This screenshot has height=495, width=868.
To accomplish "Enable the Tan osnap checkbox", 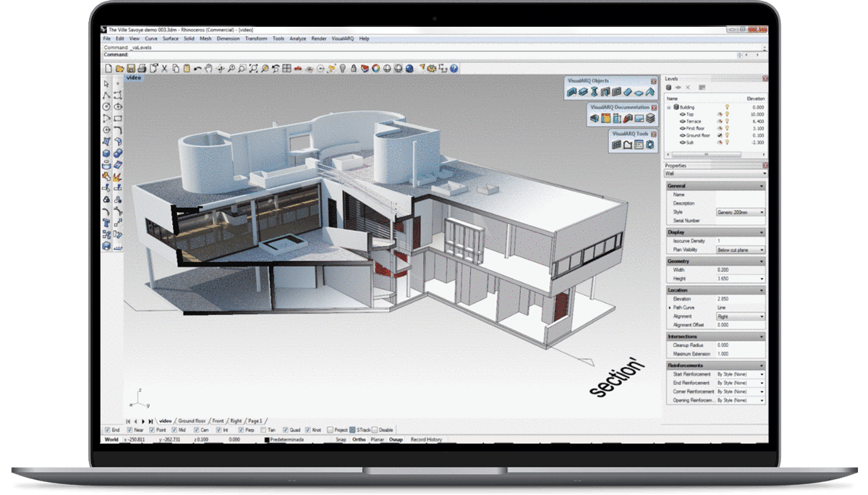I will click(263, 430).
